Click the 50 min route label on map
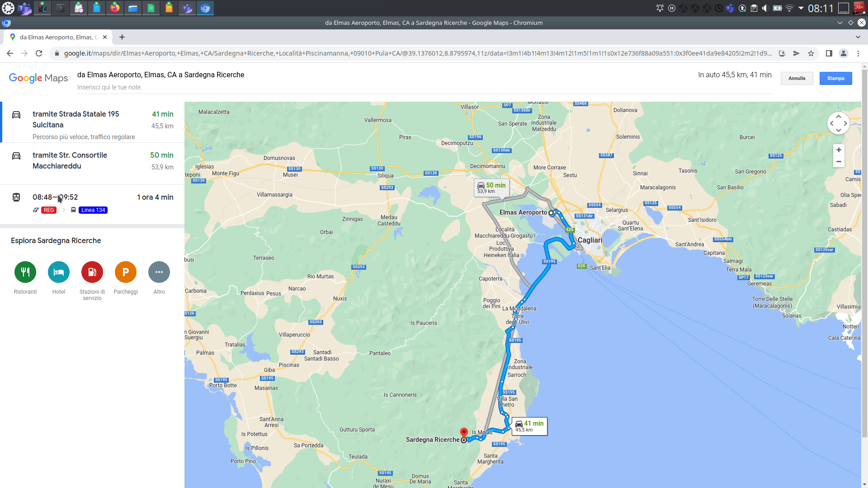This screenshot has width=868, height=488. click(x=491, y=188)
